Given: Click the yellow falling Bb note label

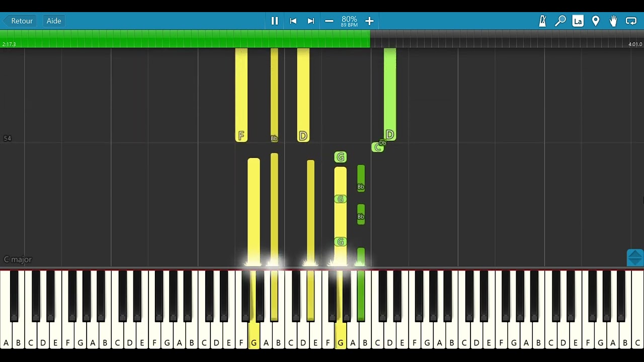Looking at the screenshot, I should (274, 138).
